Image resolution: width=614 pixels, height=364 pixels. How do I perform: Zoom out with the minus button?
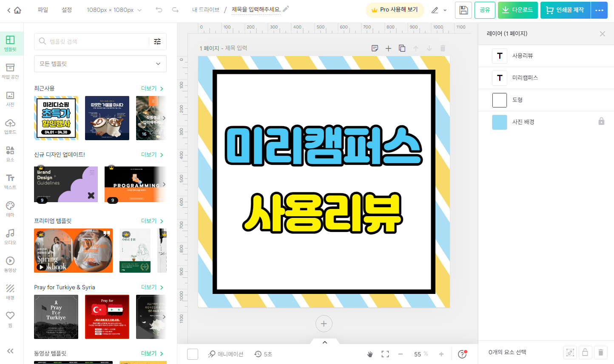click(400, 354)
